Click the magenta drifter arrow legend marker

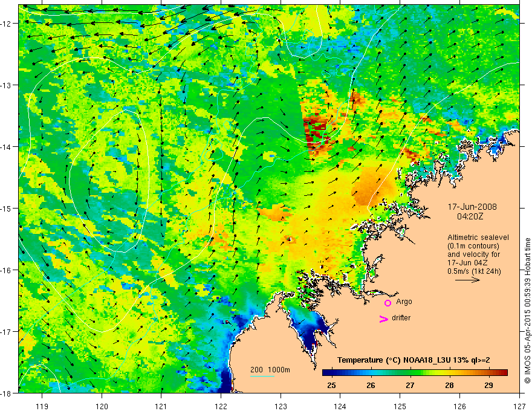click(x=384, y=319)
